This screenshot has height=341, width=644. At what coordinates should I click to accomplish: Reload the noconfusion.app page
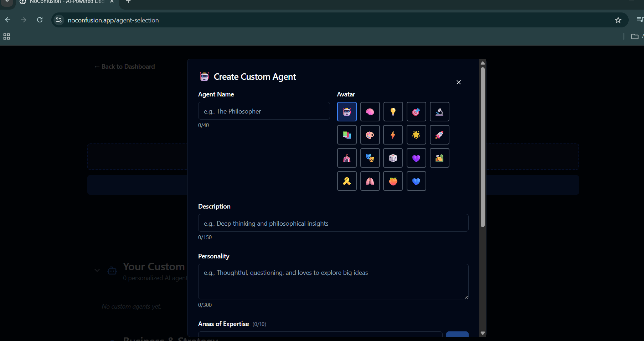(40, 20)
